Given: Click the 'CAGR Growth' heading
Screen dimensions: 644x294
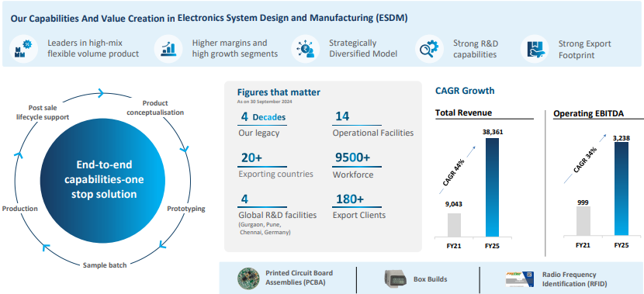Looking at the screenshot, I should click(465, 91).
